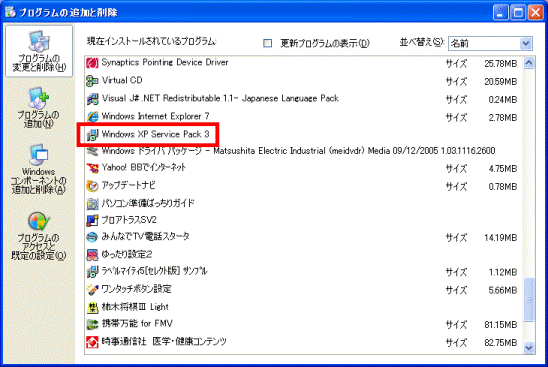Image resolution: width=548 pixels, height=367 pixels.
Task: Click the Visual J# .NET Redistributable icon
Action: (x=92, y=99)
